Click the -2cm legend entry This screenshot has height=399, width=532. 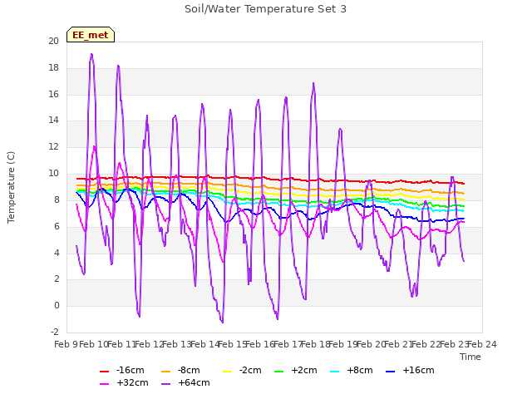click(x=242, y=370)
